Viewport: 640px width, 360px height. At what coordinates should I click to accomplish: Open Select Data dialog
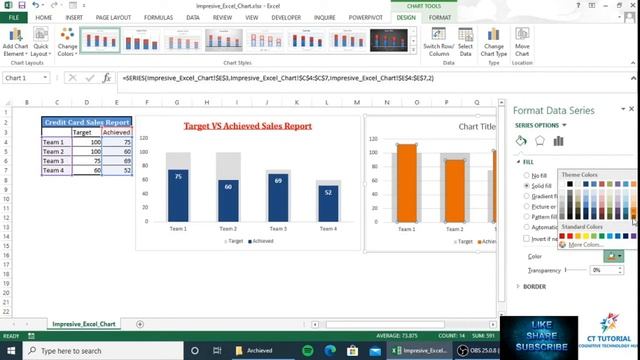point(465,42)
